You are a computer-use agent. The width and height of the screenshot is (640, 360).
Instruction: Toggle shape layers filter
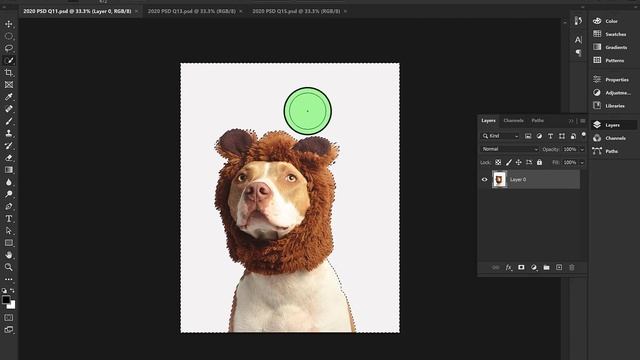[x=562, y=136]
